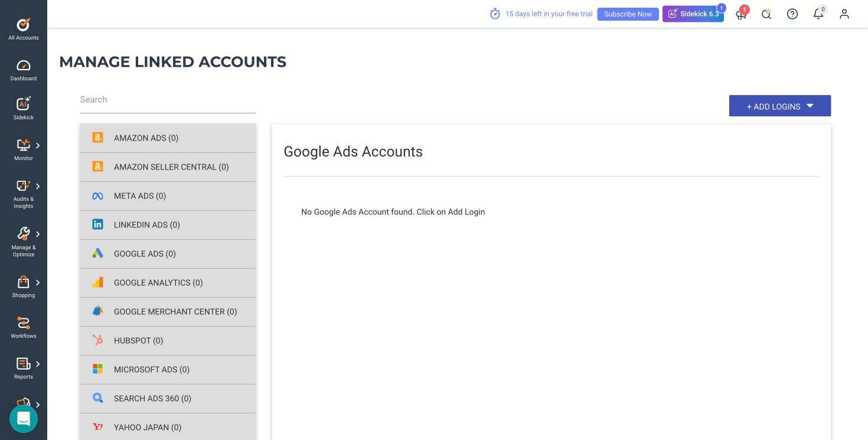Click the Shopping bag sidebar icon

click(x=24, y=282)
